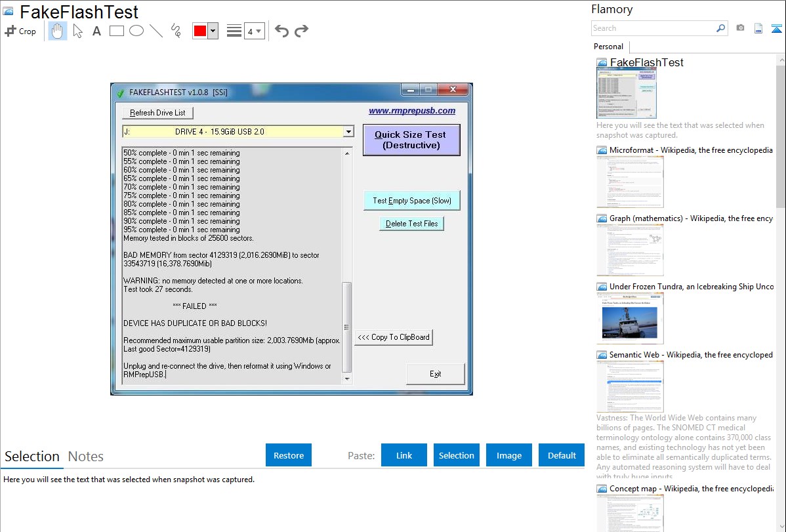786x532 pixels.
Task: Choose the arrow pointer tool
Action: point(78,31)
